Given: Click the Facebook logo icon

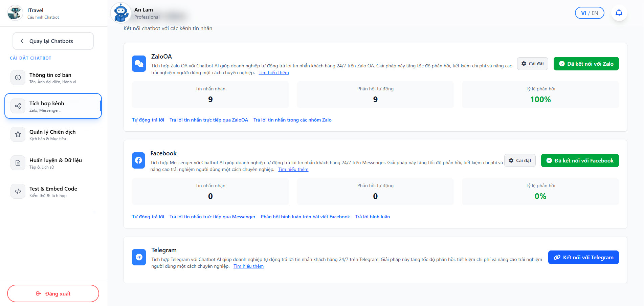Looking at the screenshot, I should (x=138, y=160).
